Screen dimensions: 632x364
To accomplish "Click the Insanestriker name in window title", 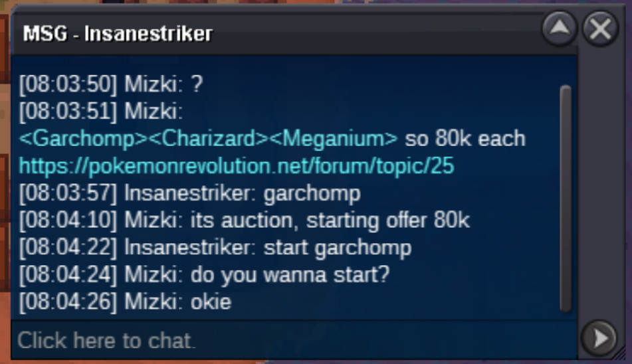I will (148, 33).
